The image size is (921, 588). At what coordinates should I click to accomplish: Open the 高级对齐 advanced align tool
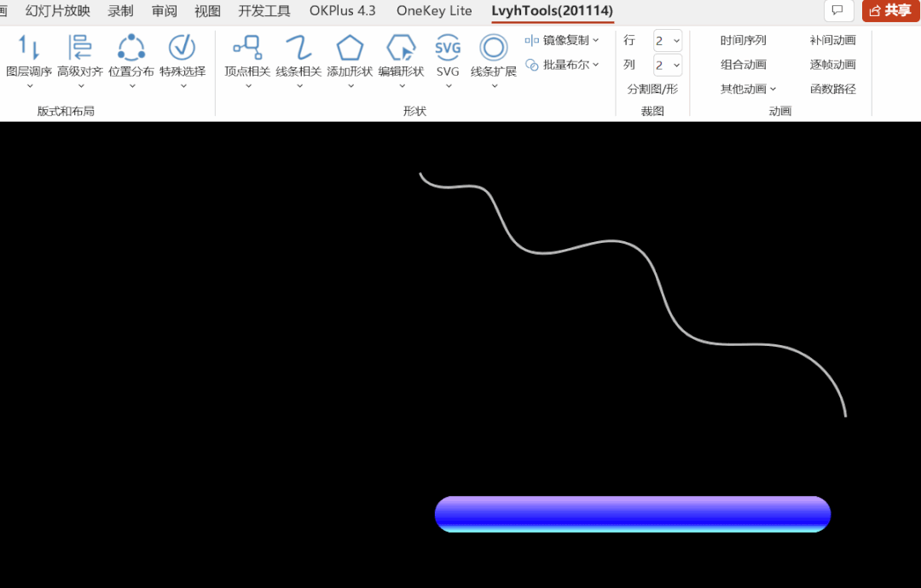pos(80,57)
